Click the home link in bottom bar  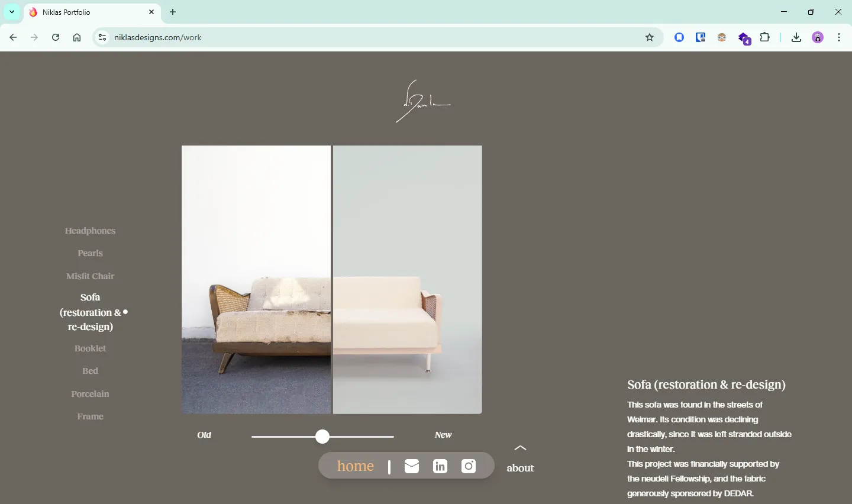click(x=356, y=466)
